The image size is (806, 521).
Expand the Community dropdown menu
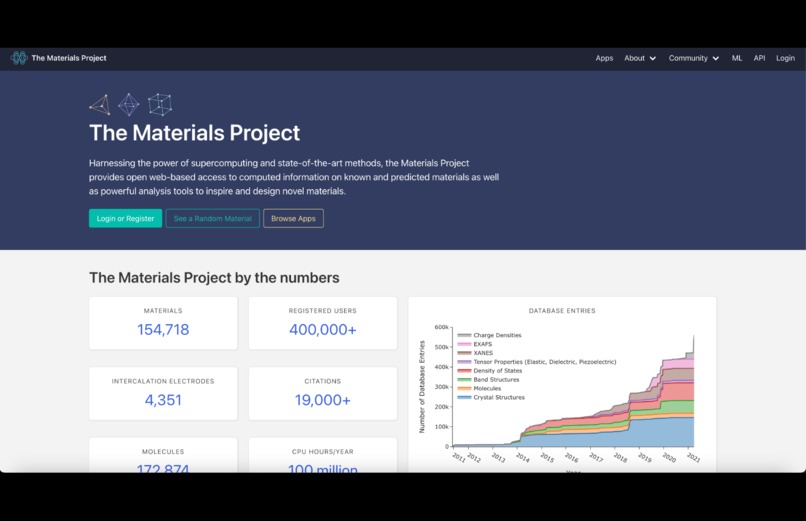pyautogui.click(x=693, y=58)
